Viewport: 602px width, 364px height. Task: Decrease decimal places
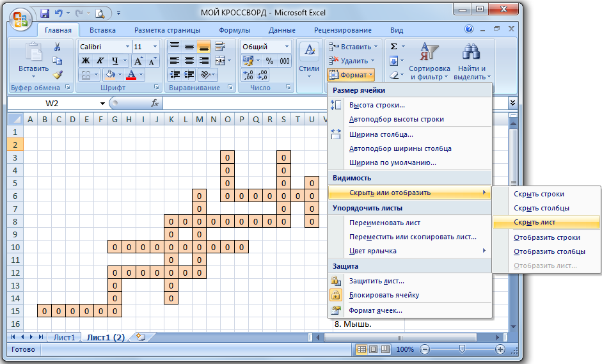262,74
